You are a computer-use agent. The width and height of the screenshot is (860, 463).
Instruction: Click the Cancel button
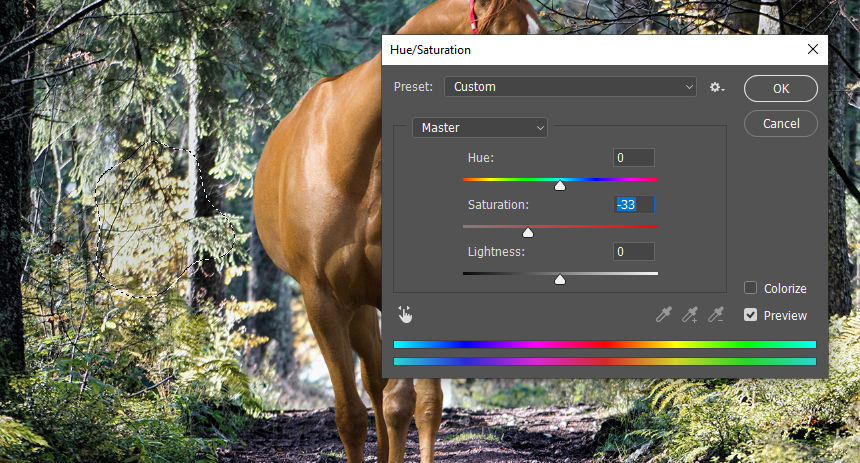(780, 123)
